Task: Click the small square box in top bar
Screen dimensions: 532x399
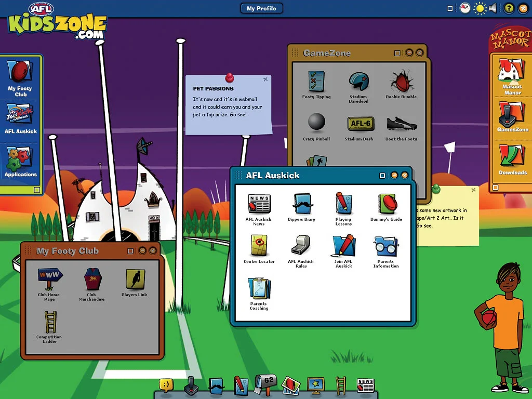Action: (x=450, y=8)
